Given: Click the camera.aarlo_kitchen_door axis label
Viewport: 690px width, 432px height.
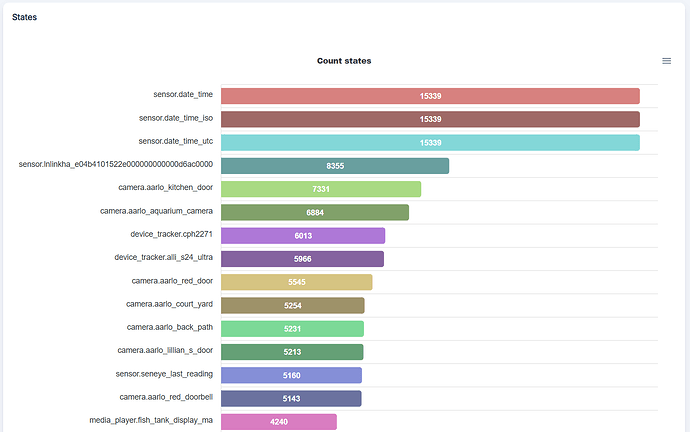Looking at the screenshot, I should point(159,188).
